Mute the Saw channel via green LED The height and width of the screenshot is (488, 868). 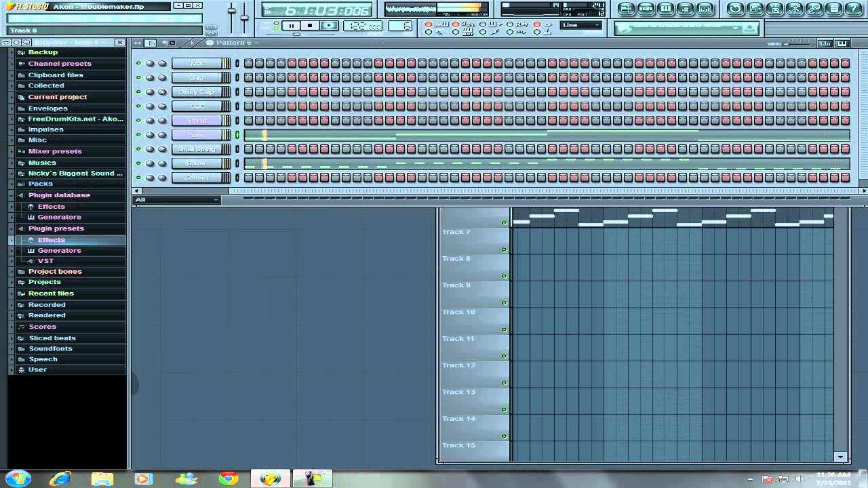point(138,135)
